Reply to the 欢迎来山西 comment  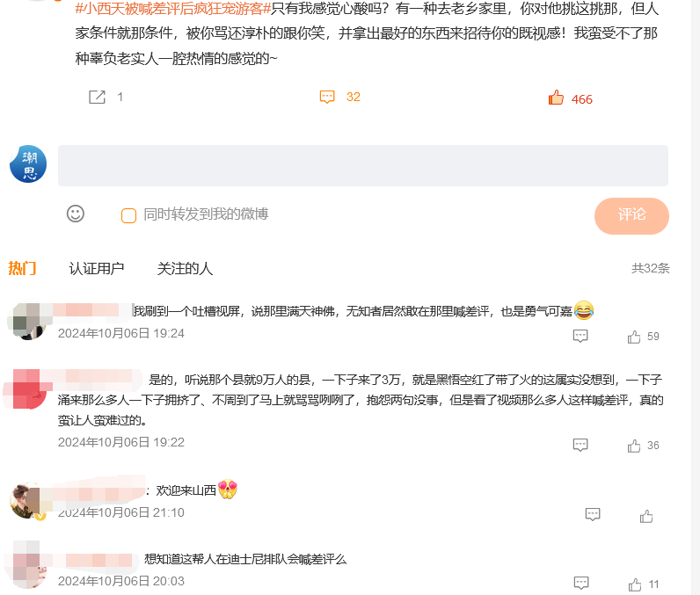pos(593,514)
